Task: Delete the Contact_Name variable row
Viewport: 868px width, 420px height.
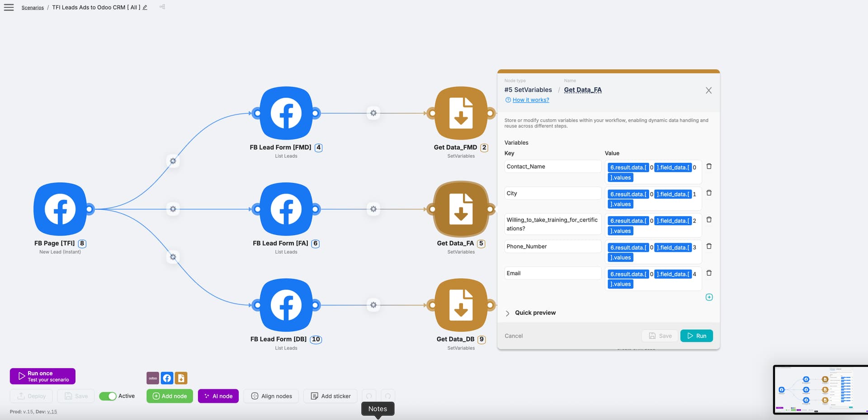Action: point(709,166)
